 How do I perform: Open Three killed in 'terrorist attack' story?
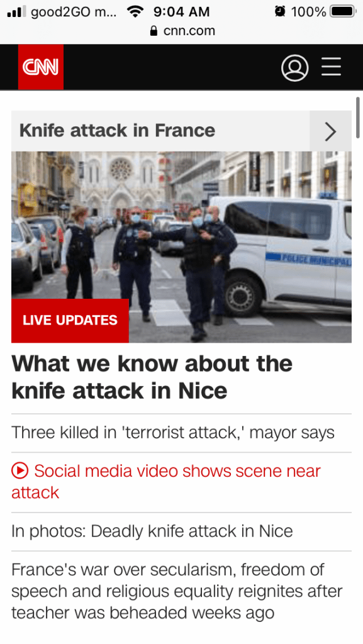[173, 433]
